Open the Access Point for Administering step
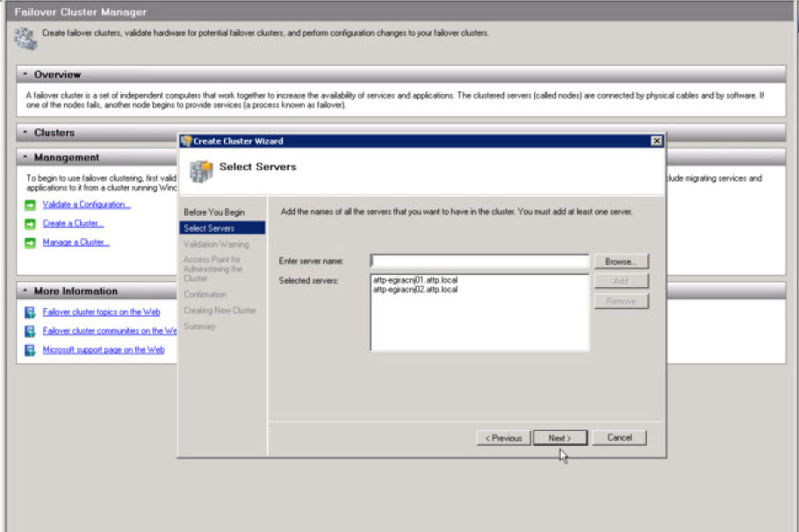 click(213, 269)
